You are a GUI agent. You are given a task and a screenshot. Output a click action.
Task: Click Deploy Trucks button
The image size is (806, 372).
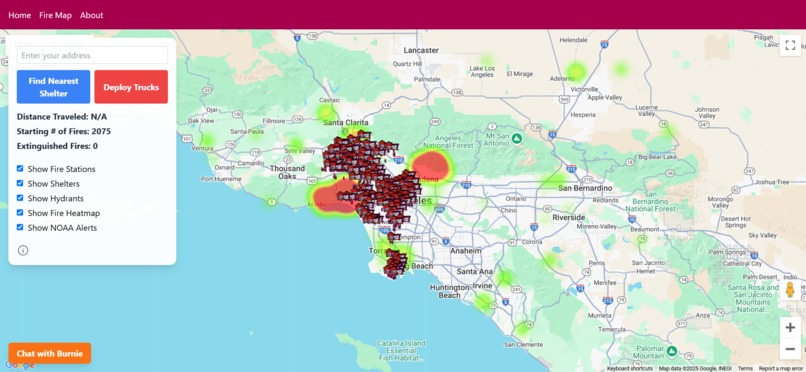131,87
